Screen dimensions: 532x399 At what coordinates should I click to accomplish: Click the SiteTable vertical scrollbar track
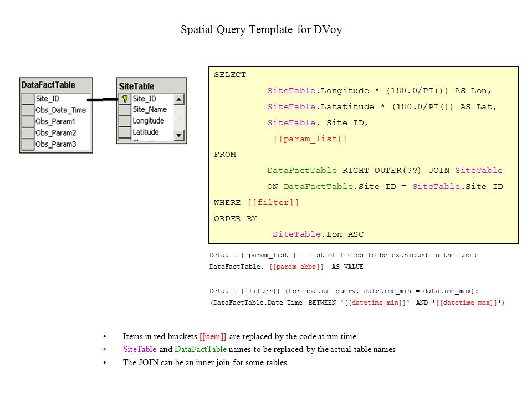click(179, 117)
